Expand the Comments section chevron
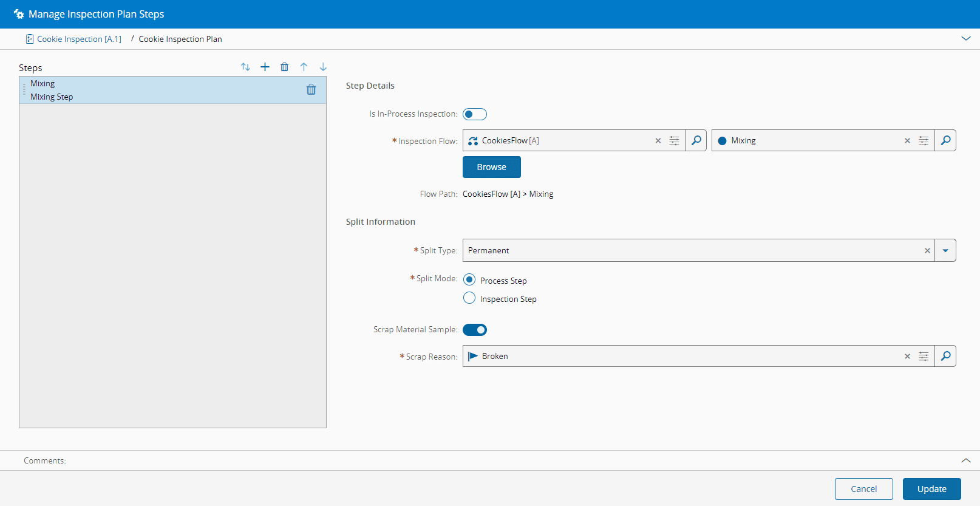 [x=965, y=460]
